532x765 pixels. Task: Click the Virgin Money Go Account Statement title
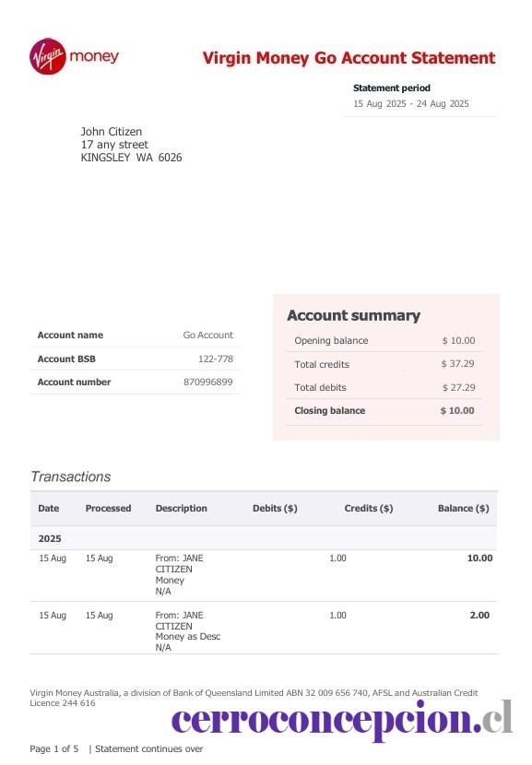(349, 57)
